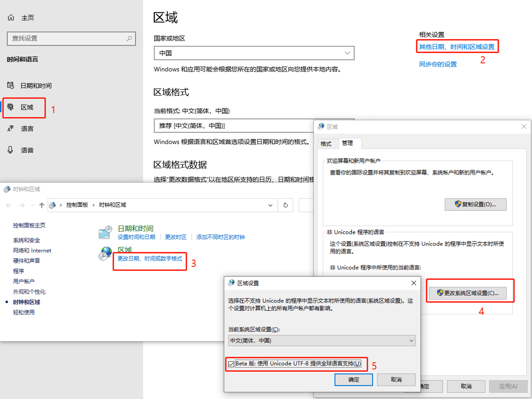532x399 pixels.
Task: Click inside the 查找设置 search field
Action: [66, 39]
